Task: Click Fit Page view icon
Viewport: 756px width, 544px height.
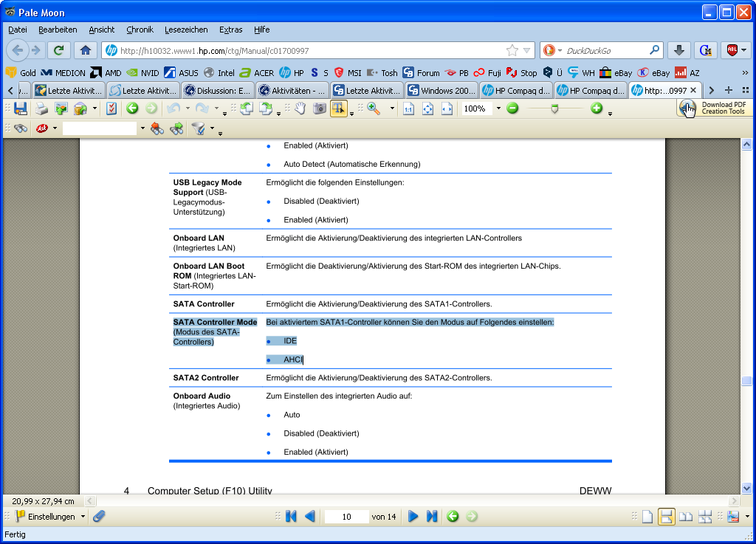Action: click(427, 109)
